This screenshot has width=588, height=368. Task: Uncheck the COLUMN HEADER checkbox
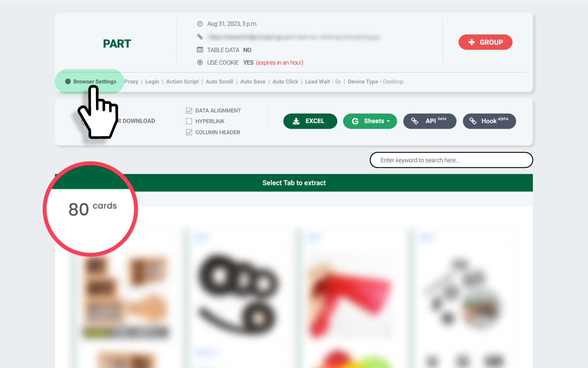(x=189, y=132)
